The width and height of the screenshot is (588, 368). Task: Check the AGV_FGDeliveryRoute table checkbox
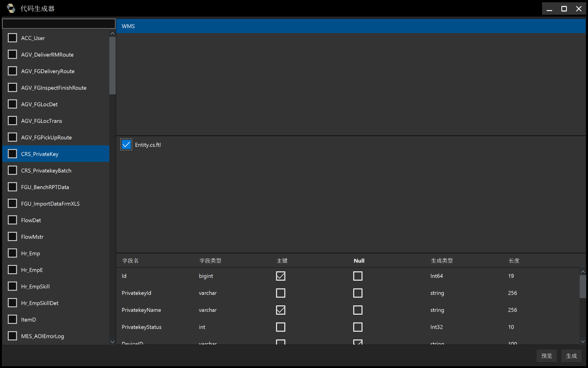pyautogui.click(x=13, y=71)
